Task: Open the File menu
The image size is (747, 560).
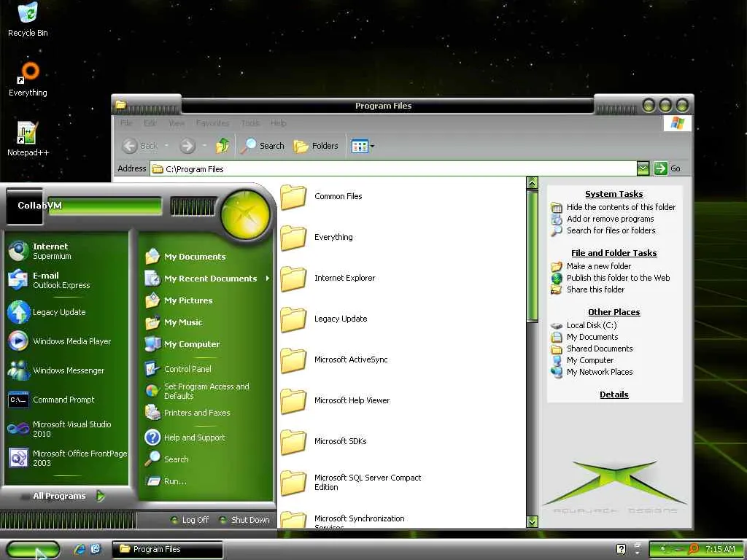Action: tap(126, 122)
